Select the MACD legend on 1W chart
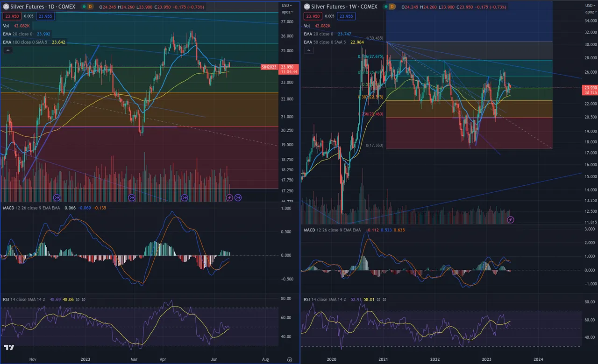Viewport: 598px width, 364px height. click(332, 230)
